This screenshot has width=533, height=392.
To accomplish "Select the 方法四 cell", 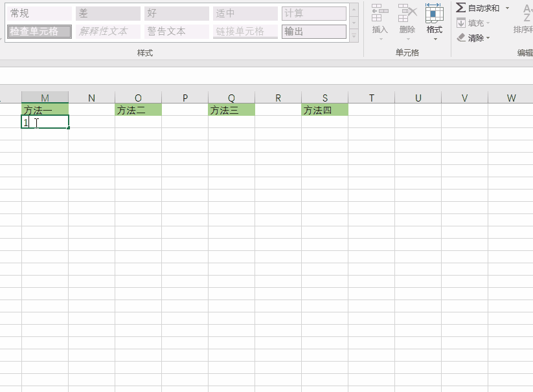I will point(324,109).
